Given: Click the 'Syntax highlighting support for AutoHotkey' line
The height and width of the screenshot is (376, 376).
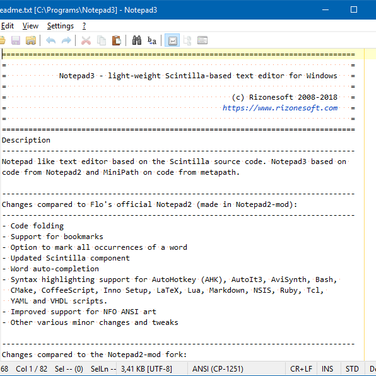Looking at the screenshot, I should 169,280.
